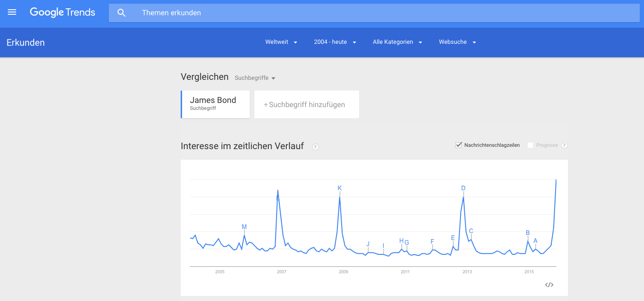The width and height of the screenshot is (644, 301).
Task: Click news headline marker D on chart
Action: pyautogui.click(x=463, y=188)
